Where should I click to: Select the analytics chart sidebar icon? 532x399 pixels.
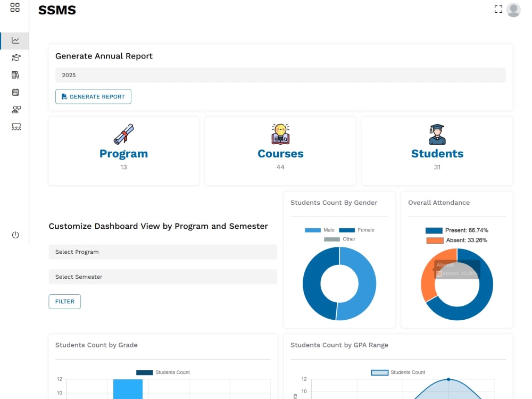pos(15,40)
